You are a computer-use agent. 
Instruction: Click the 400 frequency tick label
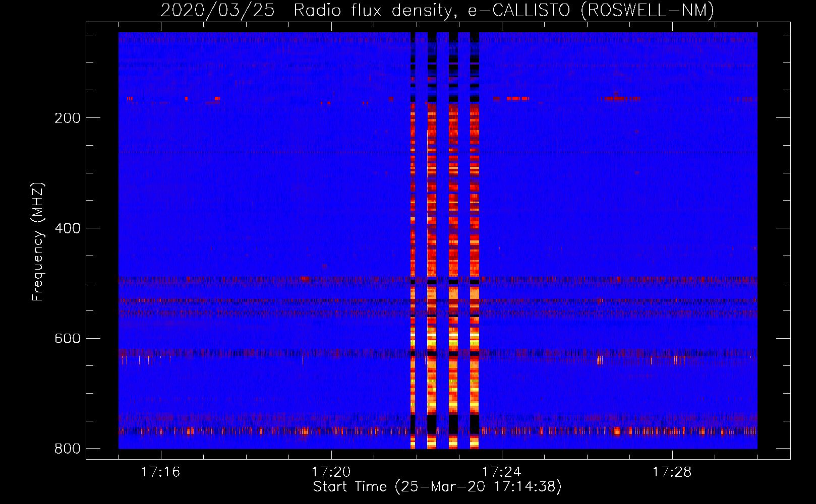point(68,228)
